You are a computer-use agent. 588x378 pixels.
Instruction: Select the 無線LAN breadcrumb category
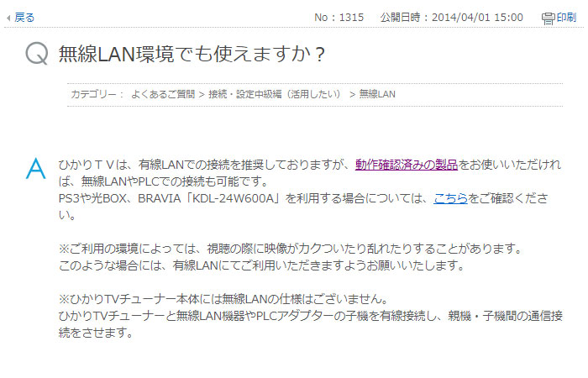pyautogui.click(x=377, y=94)
